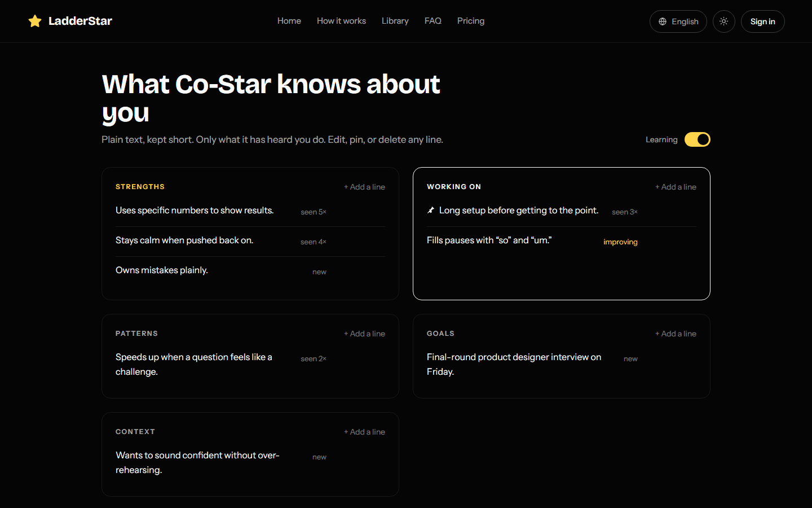Click the STRENGTHS section heading

click(x=140, y=187)
